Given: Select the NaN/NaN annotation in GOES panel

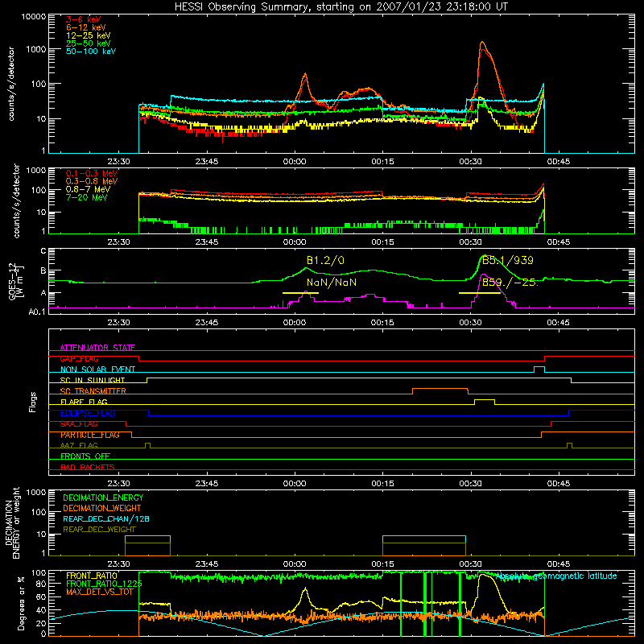Looking at the screenshot, I should [x=332, y=283].
